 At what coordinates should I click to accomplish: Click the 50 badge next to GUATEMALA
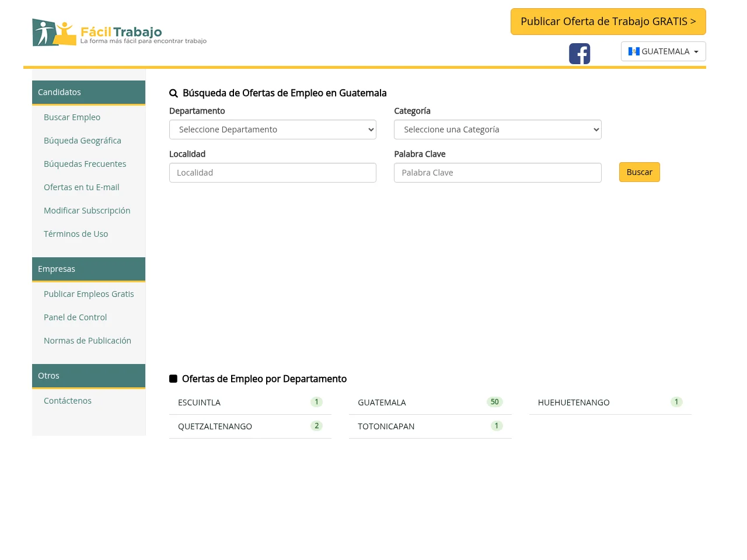tap(495, 402)
